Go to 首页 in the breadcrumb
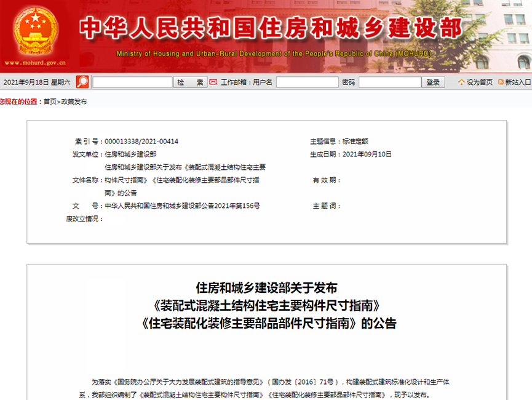This screenshot has height=400, width=532. pyautogui.click(x=50, y=102)
